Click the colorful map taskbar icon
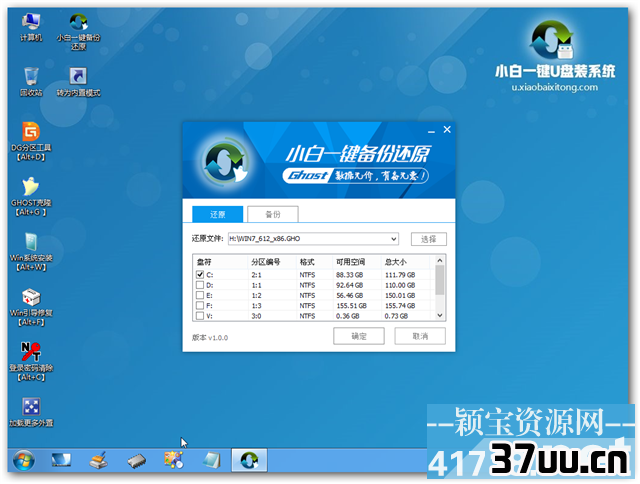The height and width of the screenshot is (484, 640). (173, 460)
